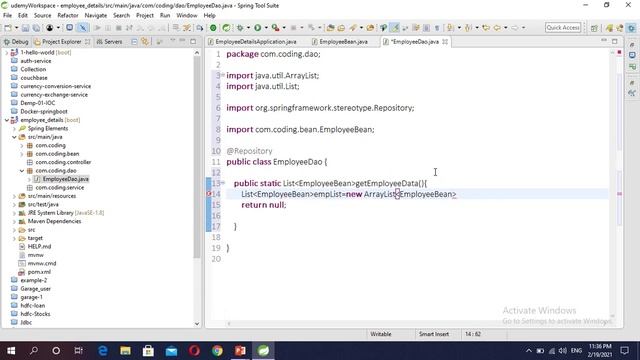This screenshot has height=360, width=640.
Task: Click the Back navigation arrow icon
Action: [x=497, y=28]
